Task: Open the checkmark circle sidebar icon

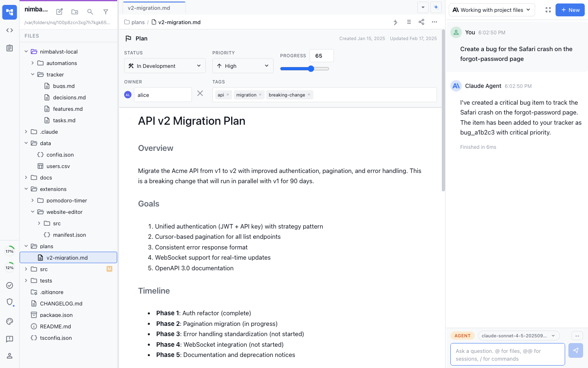Action: pyautogui.click(x=9, y=285)
